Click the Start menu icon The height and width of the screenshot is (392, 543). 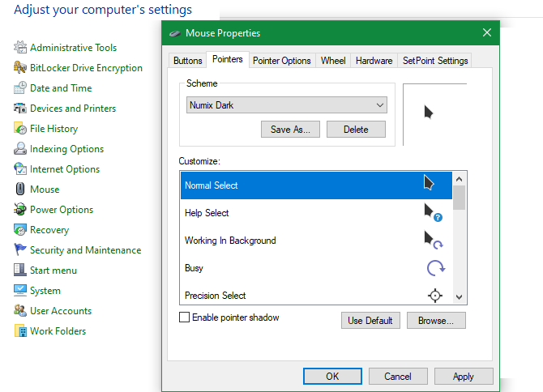click(x=20, y=270)
